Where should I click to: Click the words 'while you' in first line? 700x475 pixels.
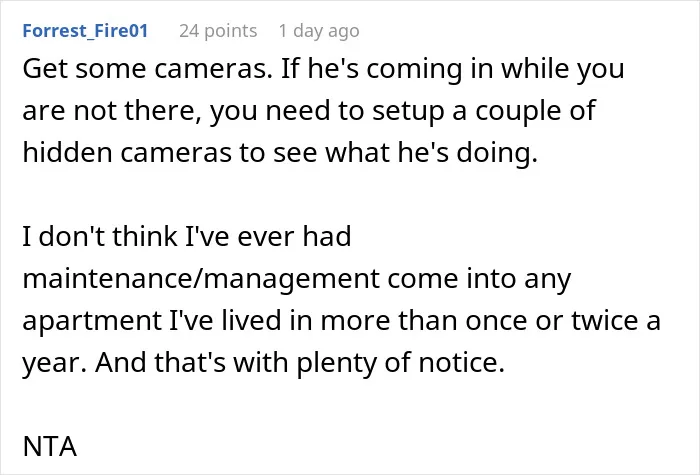point(562,69)
